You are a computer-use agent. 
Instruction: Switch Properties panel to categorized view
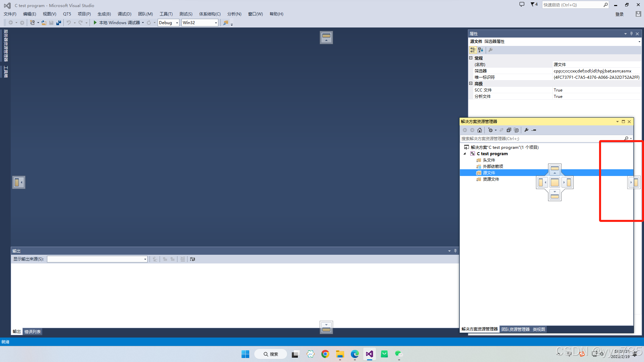click(472, 50)
